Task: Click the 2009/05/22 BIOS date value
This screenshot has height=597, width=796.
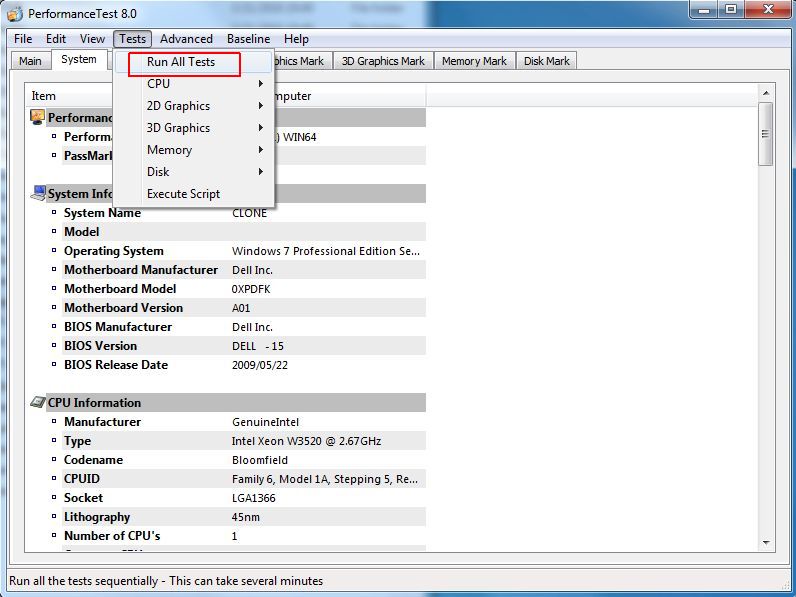Action: point(259,365)
